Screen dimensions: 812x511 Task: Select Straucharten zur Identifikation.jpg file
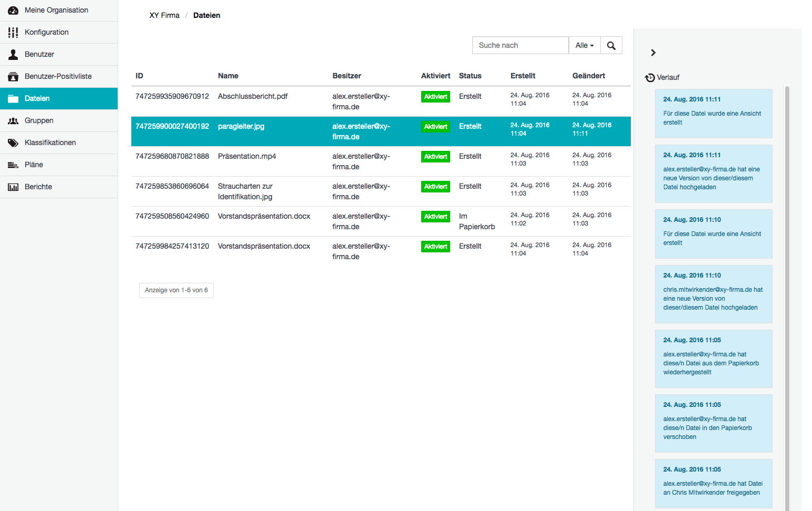point(245,191)
